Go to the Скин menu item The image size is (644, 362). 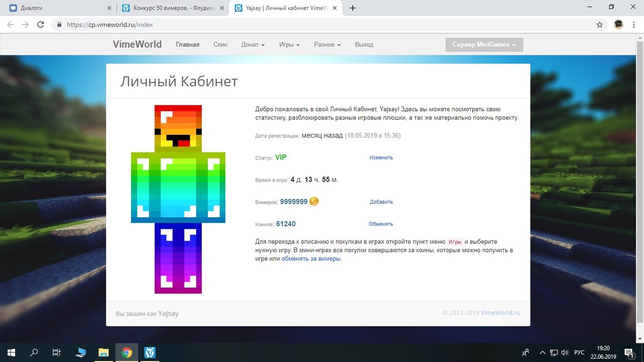220,45
